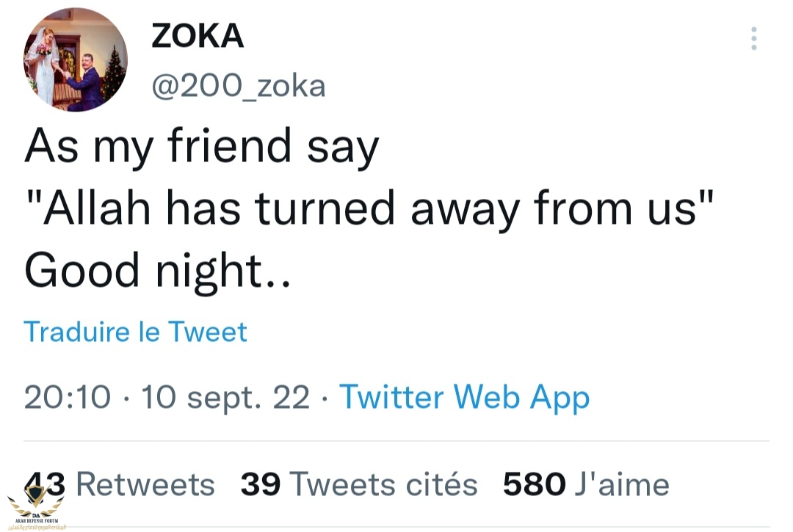The height and width of the screenshot is (532, 793).
Task: Open the 580 J'aime likes list
Action: click(586, 484)
